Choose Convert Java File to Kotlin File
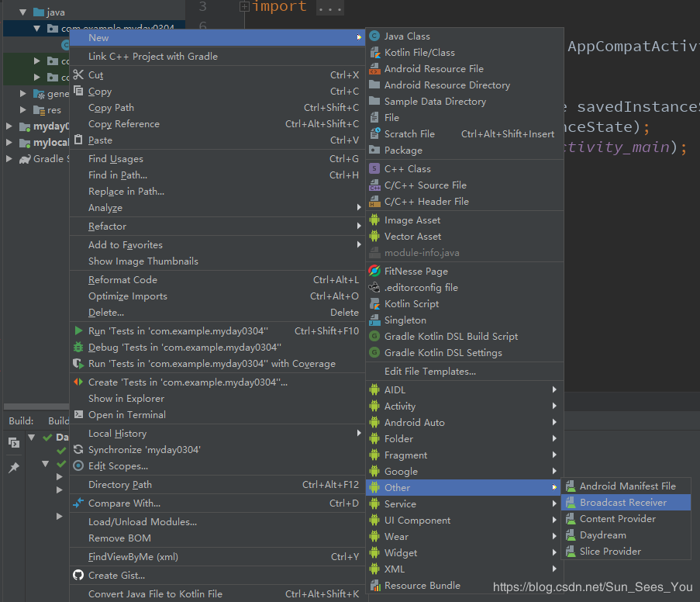Image resolution: width=700 pixels, height=602 pixels. pos(217,594)
